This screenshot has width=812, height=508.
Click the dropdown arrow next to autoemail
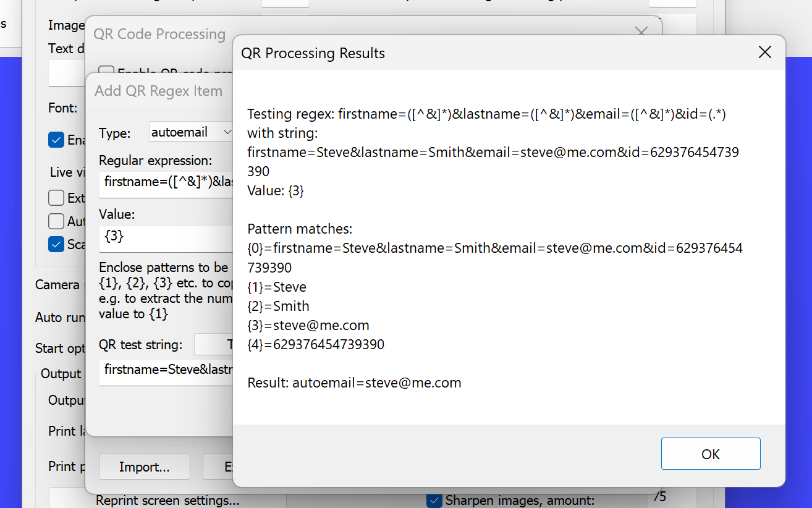(x=227, y=132)
